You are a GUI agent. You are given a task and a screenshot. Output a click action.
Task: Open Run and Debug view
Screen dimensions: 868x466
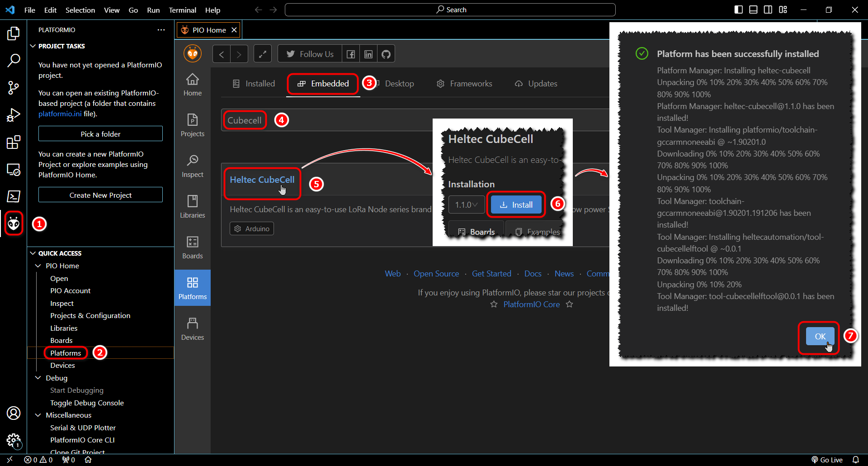pos(14,115)
